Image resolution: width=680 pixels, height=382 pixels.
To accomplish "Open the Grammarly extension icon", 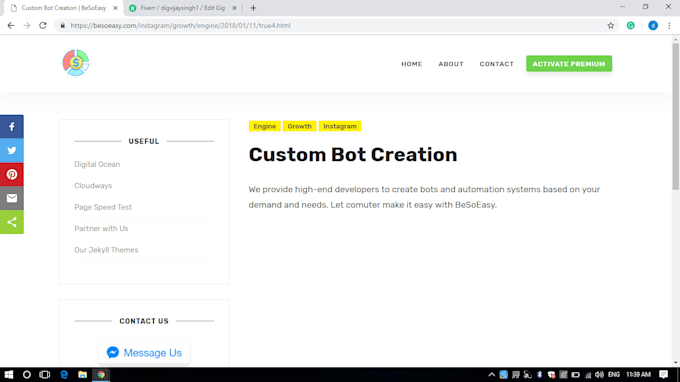I will tap(631, 26).
